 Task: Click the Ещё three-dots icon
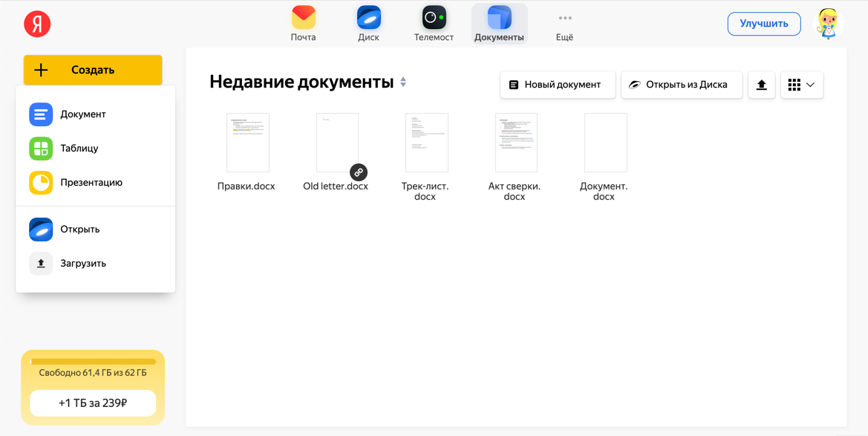[x=564, y=18]
